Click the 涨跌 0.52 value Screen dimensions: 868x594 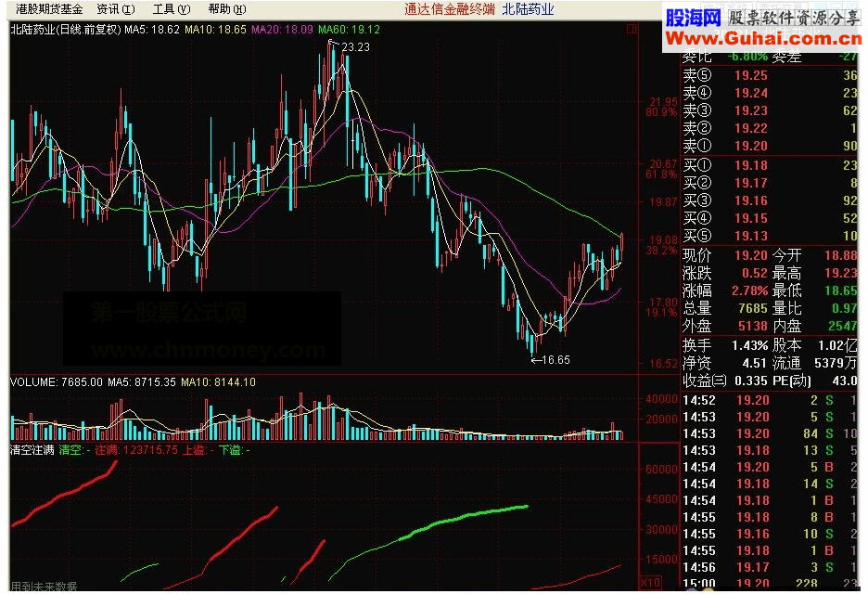point(755,273)
